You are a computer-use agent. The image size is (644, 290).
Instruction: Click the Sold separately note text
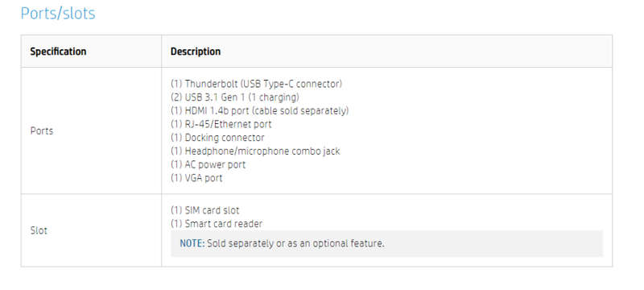pos(295,243)
